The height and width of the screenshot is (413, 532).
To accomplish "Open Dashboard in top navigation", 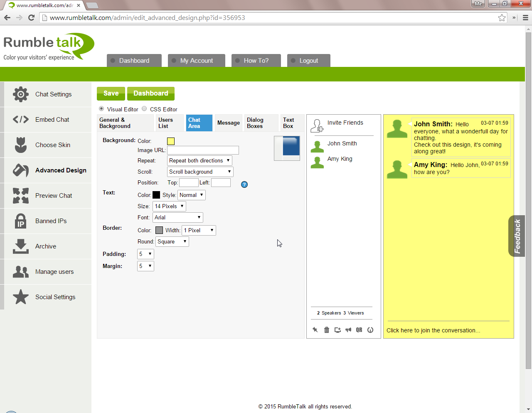I will [x=134, y=60].
